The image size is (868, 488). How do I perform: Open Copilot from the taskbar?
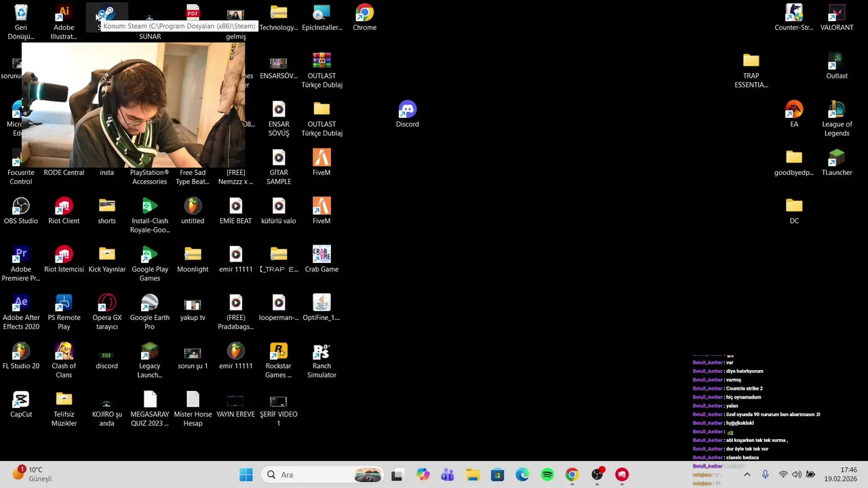423,474
